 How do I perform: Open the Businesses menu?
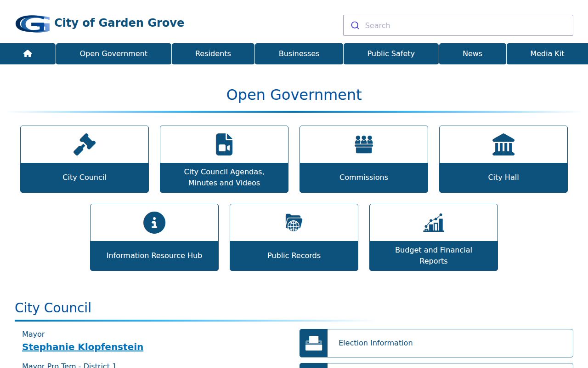point(299,54)
